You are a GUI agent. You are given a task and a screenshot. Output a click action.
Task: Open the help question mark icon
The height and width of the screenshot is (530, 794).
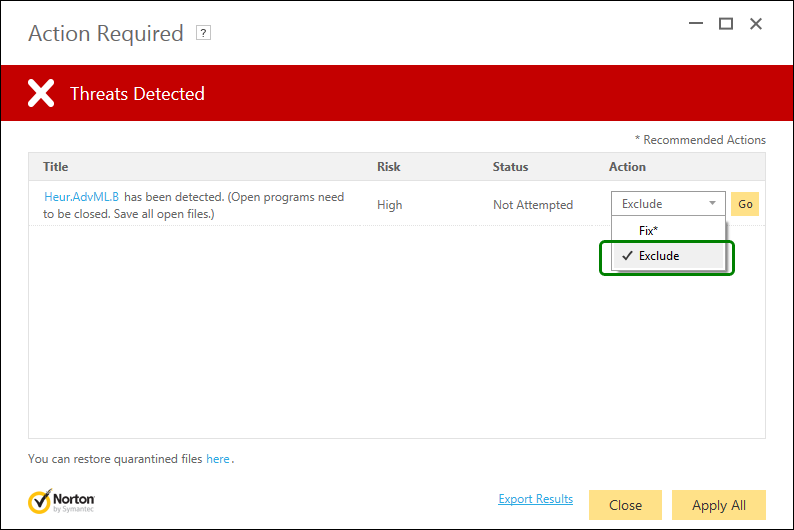click(203, 33)
